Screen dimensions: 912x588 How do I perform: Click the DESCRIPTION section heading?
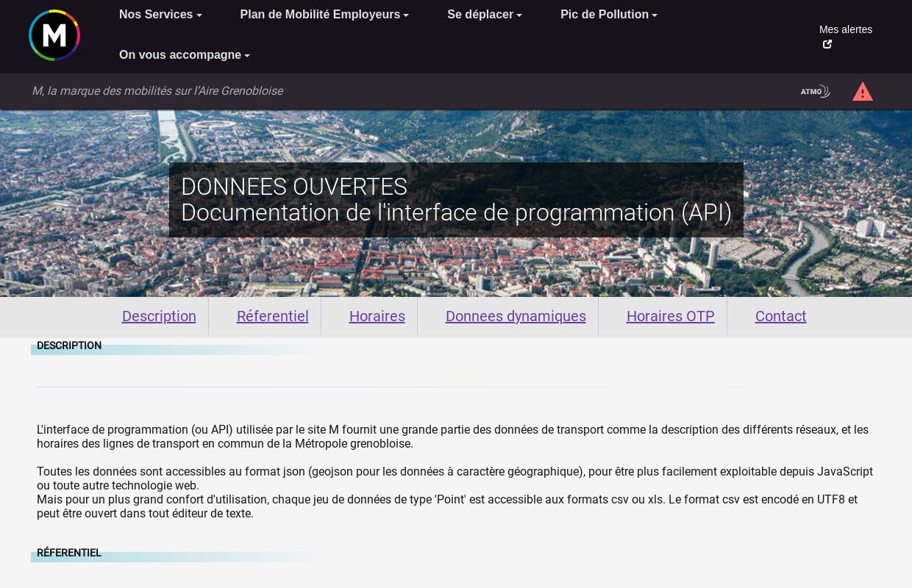point(69,345)
